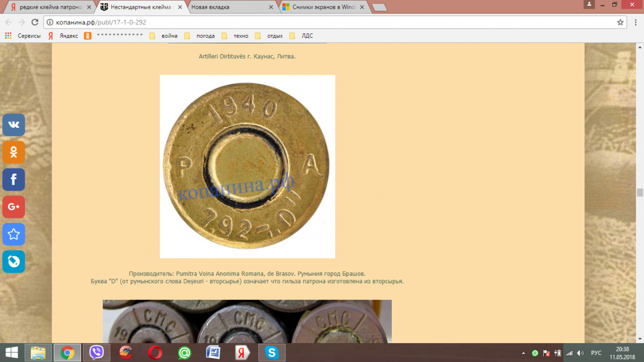Open the orange-red app in taskbar
Screen dimensions: 644x362
pos(126,352)
